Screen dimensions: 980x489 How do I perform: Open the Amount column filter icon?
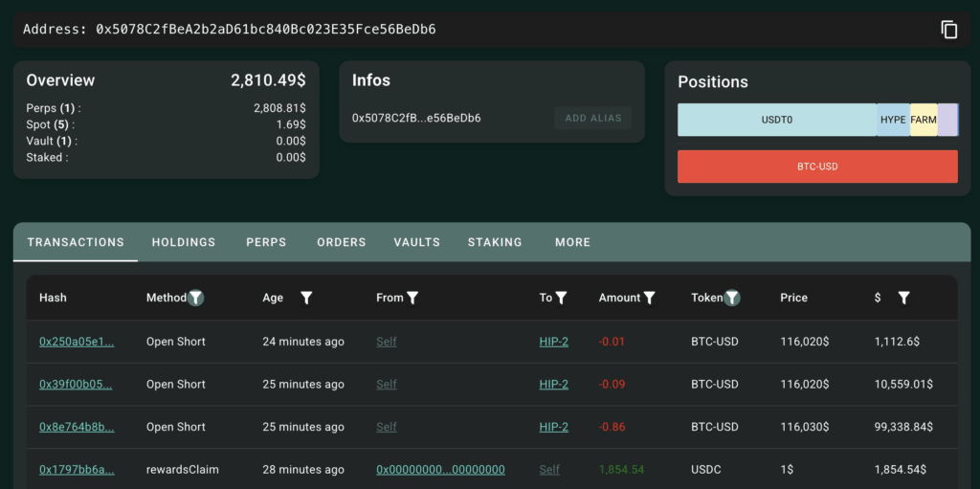pos(649,298)
